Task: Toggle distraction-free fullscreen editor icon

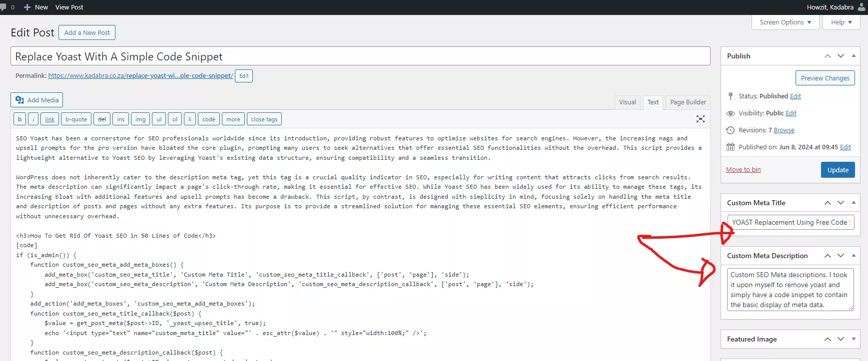Action: click(x=701, y=119)
